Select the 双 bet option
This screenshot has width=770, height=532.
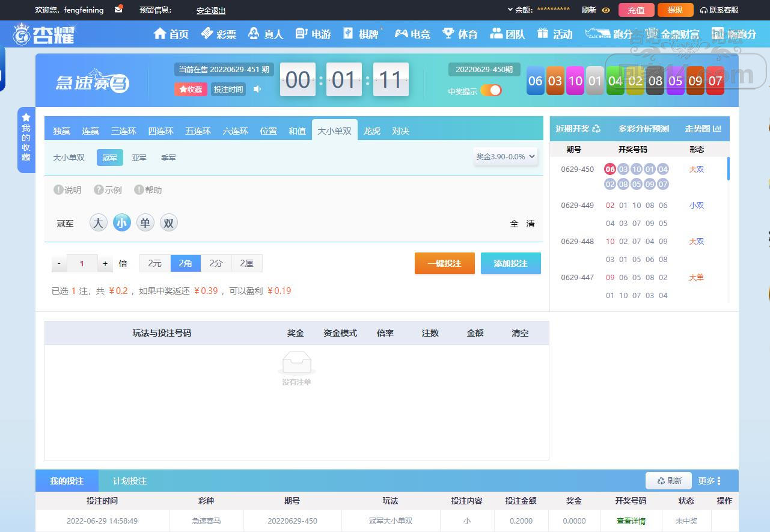pos(168,223)
